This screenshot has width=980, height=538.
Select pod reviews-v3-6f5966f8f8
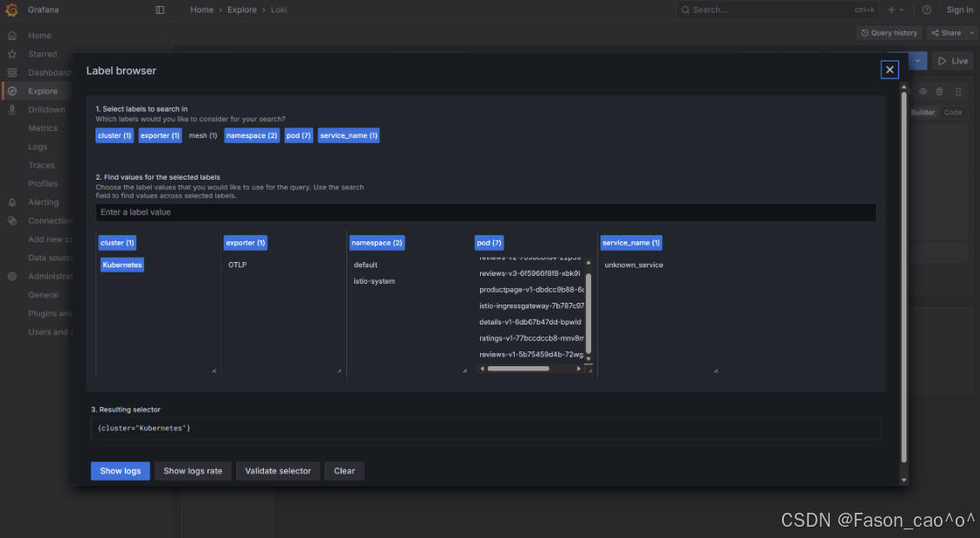530,273
